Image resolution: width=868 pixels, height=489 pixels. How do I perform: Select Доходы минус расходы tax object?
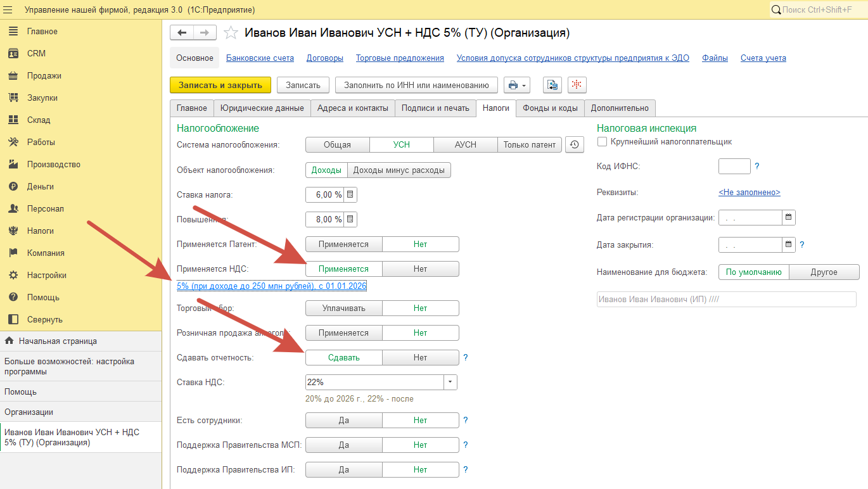(399, 170)
